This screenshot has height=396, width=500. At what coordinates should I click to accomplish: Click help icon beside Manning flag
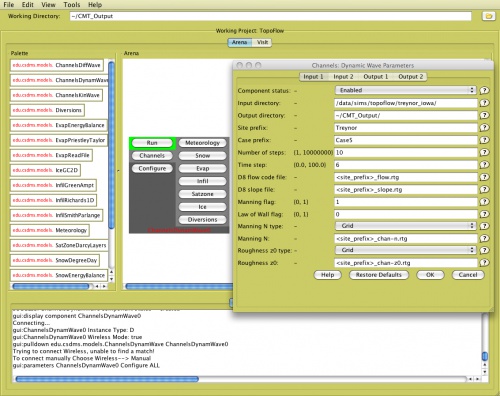484,202
